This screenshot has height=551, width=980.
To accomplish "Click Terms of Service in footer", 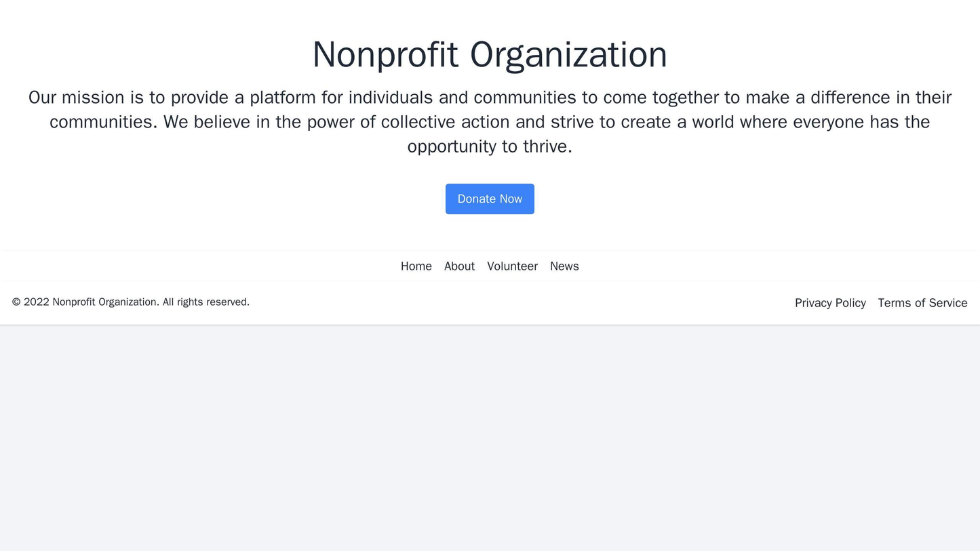I will [x=922, y=302].
